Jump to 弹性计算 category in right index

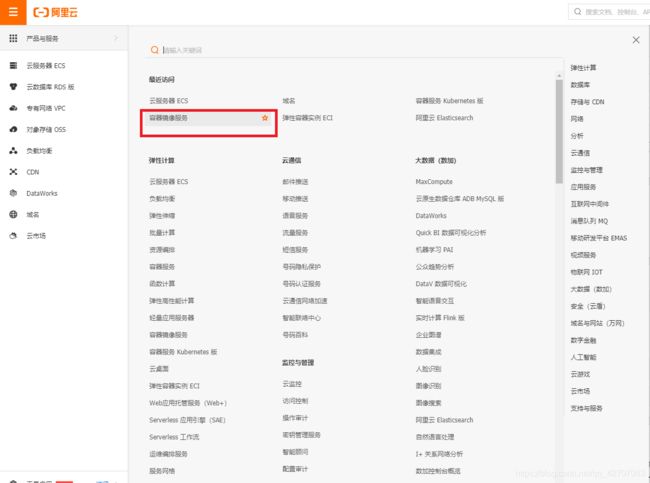(x=583, y=68)
